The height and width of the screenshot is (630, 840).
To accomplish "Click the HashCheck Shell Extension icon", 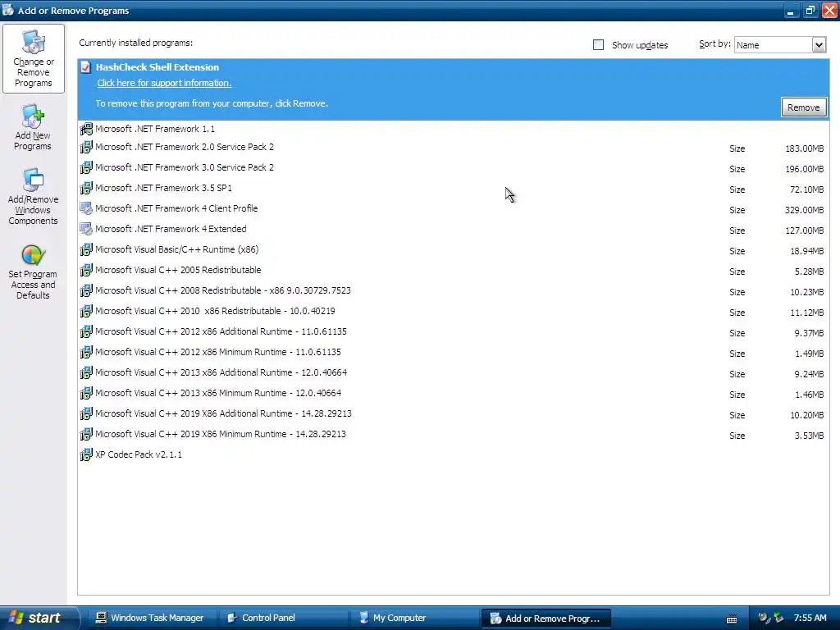I will (85, 67).
